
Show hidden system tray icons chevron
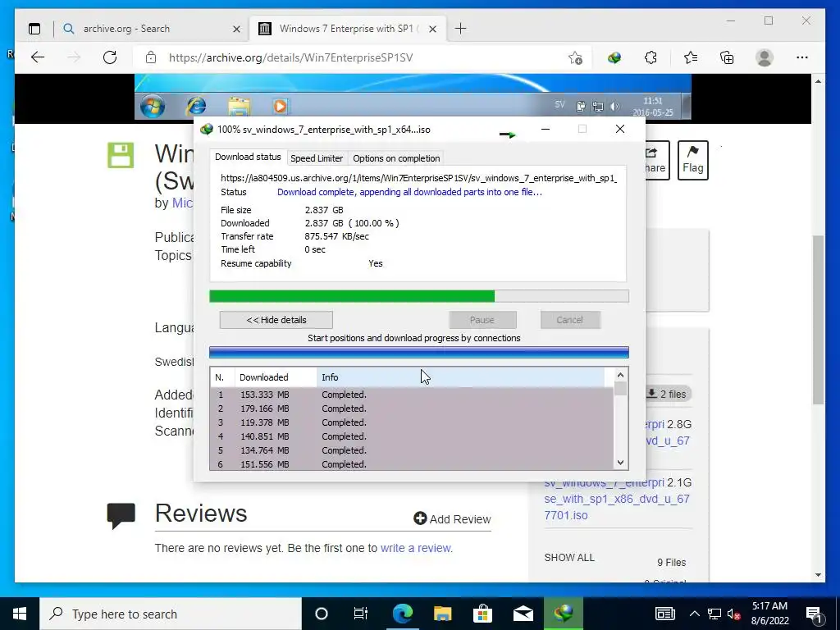tap(694, 614)
